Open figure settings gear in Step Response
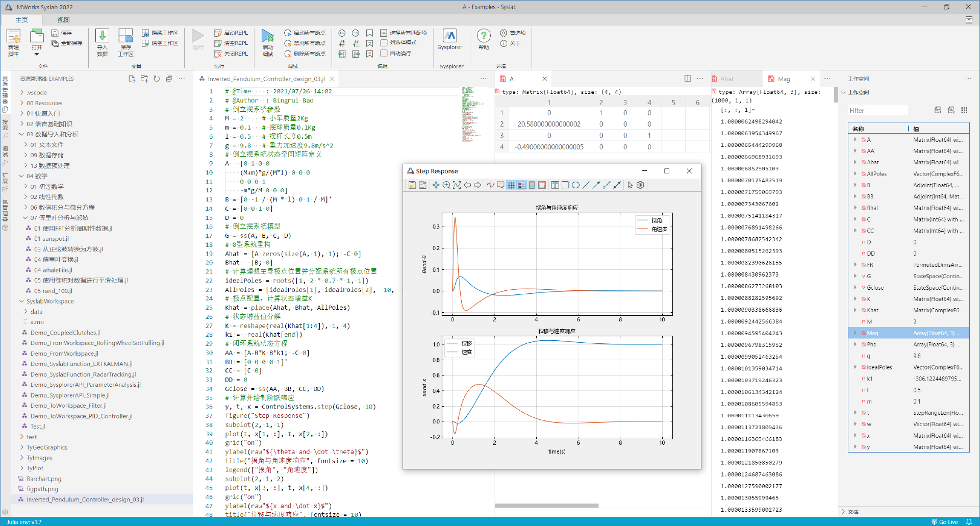The height and width of the screenshot is (526, 980). pyautogui.click(x=641, y=185)
